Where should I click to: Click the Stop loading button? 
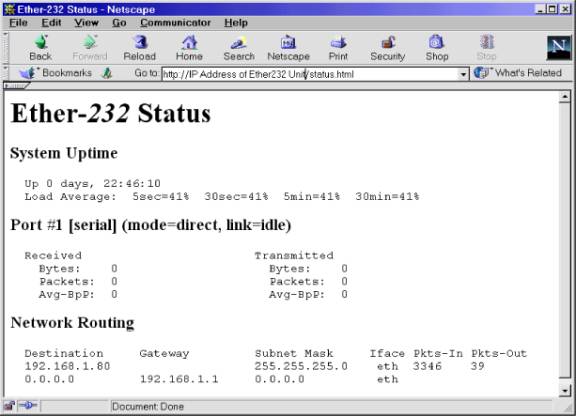click(486, 48)
